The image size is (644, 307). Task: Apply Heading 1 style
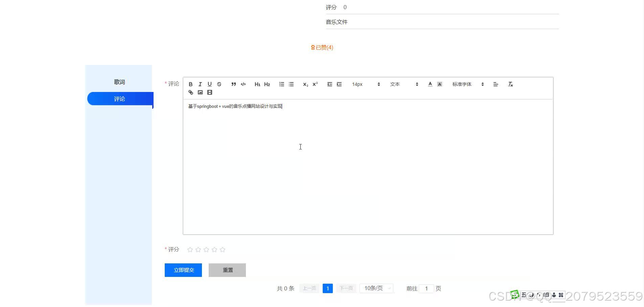coord(257,84)
